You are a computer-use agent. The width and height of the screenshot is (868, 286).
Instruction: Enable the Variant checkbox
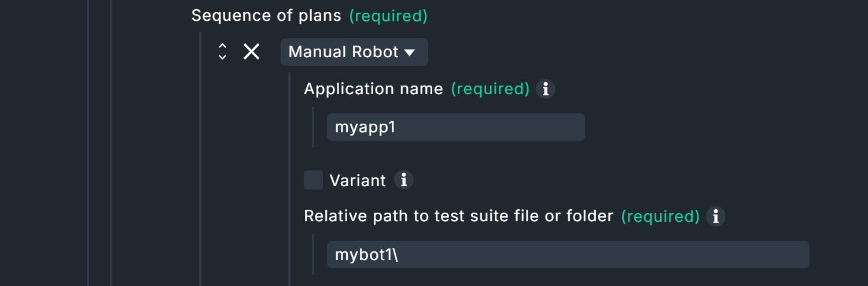[314, 180]
